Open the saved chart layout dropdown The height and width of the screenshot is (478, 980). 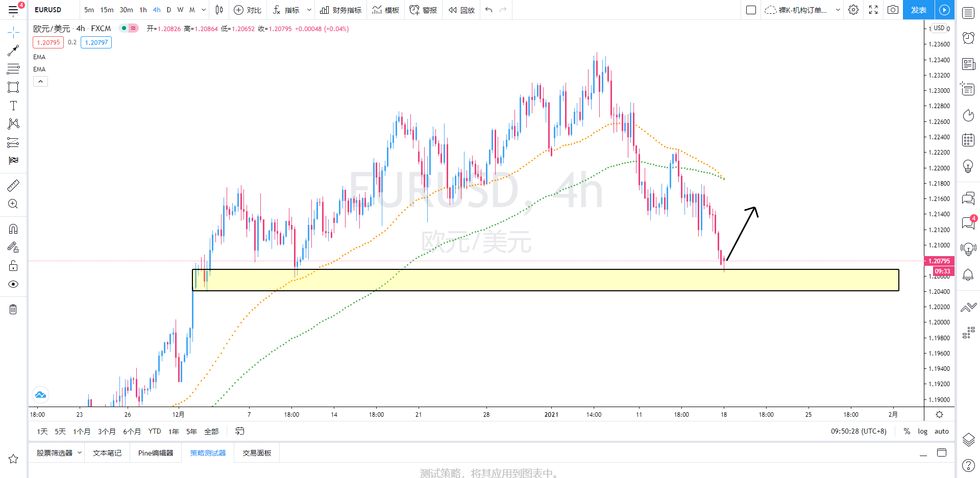point(838,10)
